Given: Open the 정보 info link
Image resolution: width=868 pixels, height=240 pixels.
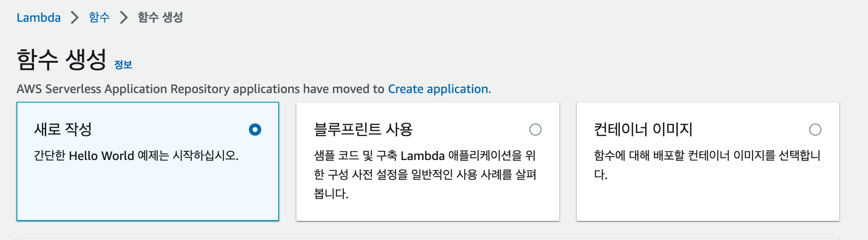Looking at the screenshot, I should pos(123,65).
